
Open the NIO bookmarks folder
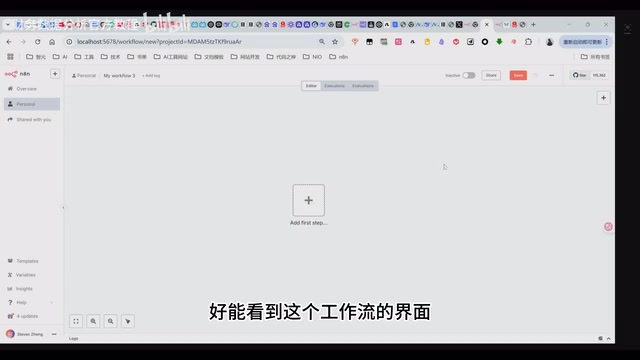click(312, 57)
